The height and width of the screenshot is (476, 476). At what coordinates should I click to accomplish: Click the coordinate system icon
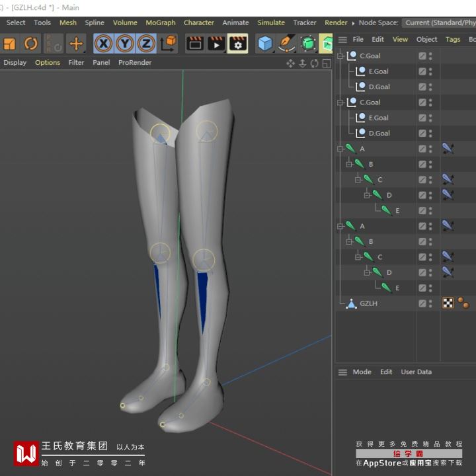coord(169,44)
